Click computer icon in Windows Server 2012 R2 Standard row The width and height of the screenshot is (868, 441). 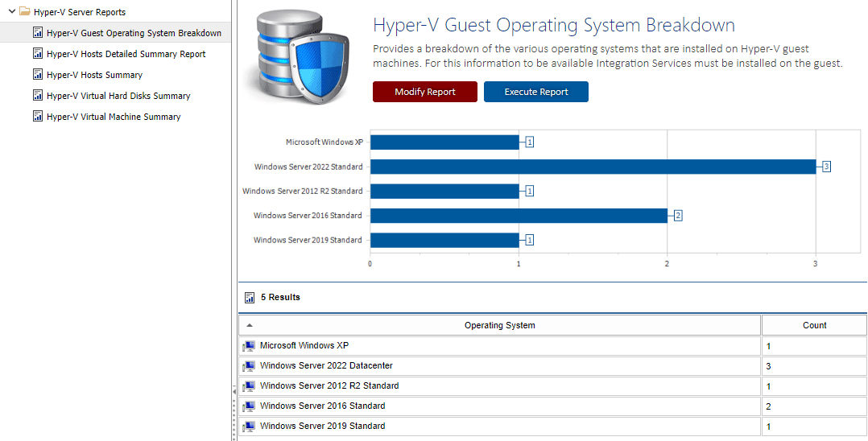[249, 385]
